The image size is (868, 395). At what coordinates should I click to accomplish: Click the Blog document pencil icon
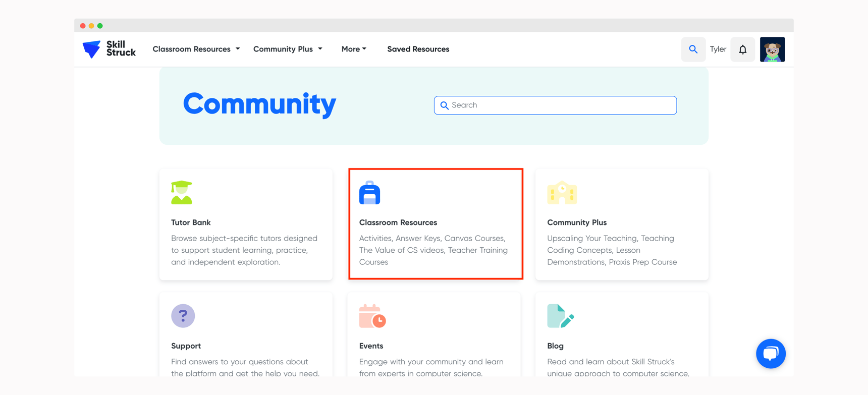pos(560,316)
